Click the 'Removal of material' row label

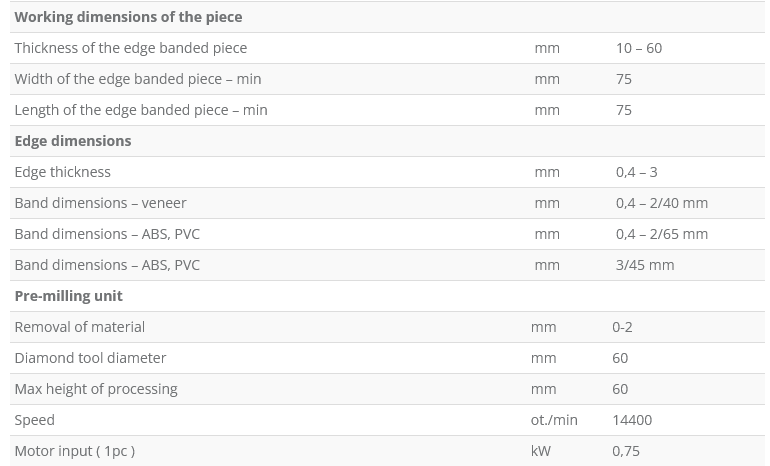coord(80,327)
